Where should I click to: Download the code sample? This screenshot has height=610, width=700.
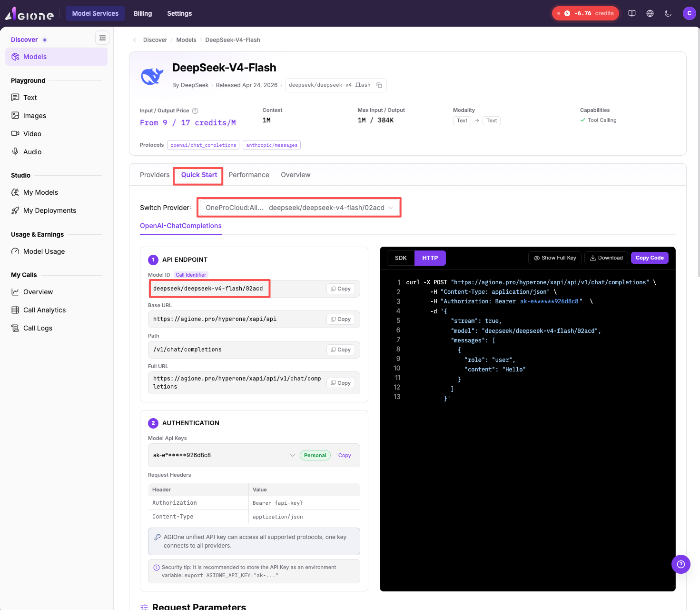(606, 258)
